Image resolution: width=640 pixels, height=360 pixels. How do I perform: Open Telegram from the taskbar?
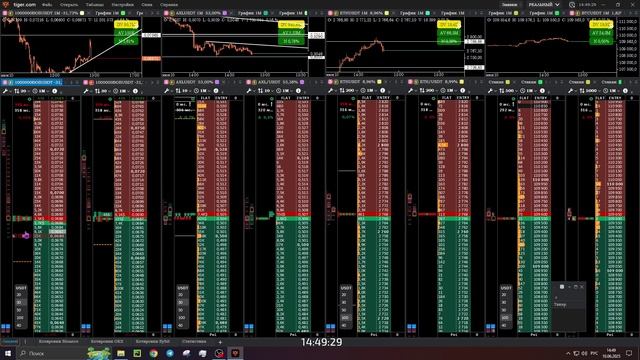coord(170,353)
